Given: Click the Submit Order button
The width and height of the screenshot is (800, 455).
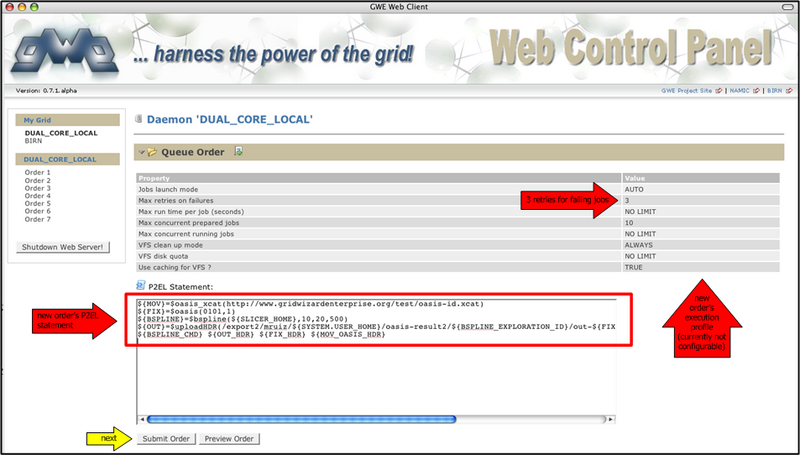Looking at the screenshot, I should pos(165,438).
